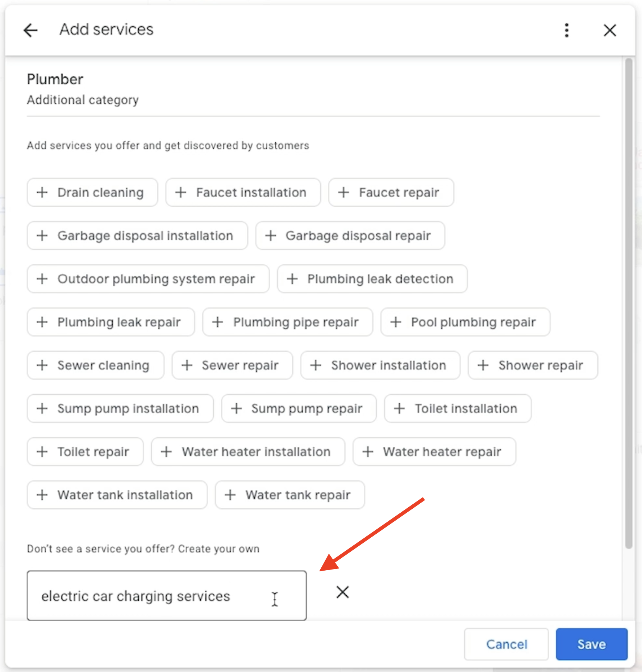Click the back arrow icon
This screenshot has height=672, width=642.
pos(30,30)
